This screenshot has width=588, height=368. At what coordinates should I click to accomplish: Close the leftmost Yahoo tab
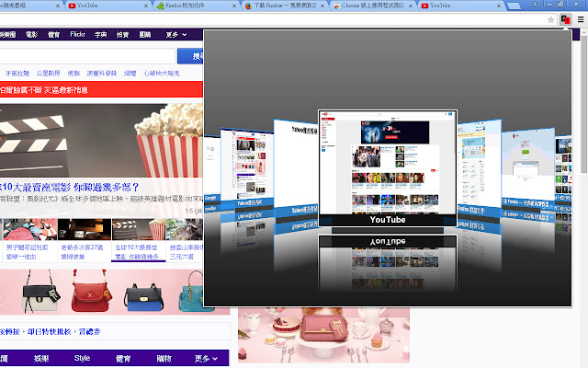click(58, 6)
